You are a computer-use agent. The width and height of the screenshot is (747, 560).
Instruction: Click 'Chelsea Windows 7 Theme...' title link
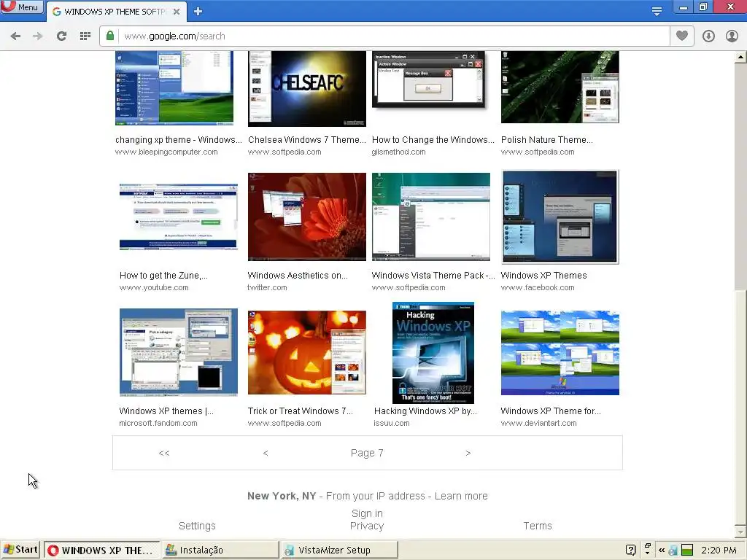307,139
